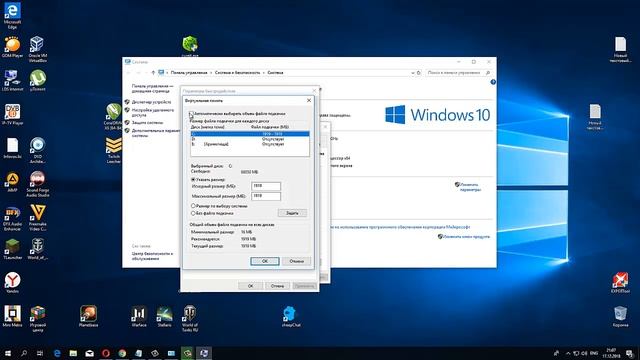Launch Planetbase desktop shortcut
The height and width of the screenshot is (360, 640).
coord(88,316)
